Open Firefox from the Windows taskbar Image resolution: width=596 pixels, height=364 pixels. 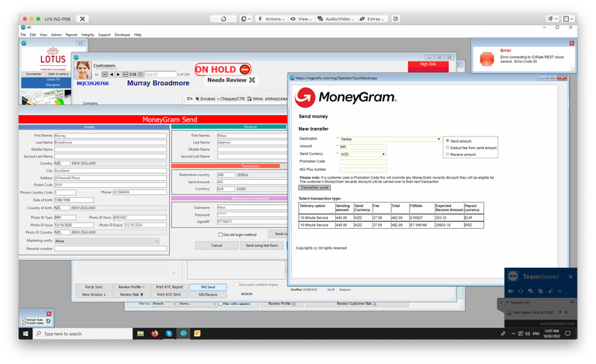(154, 334)
